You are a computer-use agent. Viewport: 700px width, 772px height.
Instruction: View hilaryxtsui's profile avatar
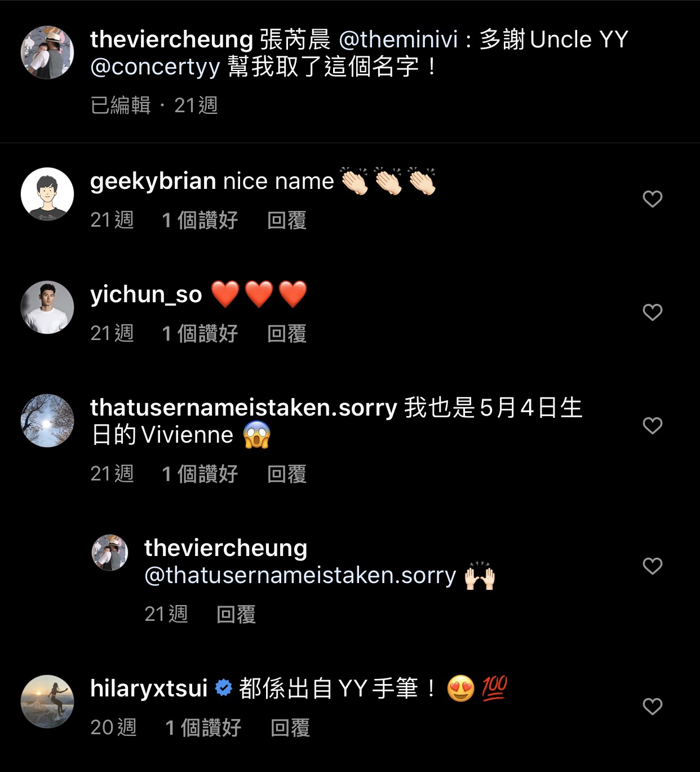click(47, 702)
